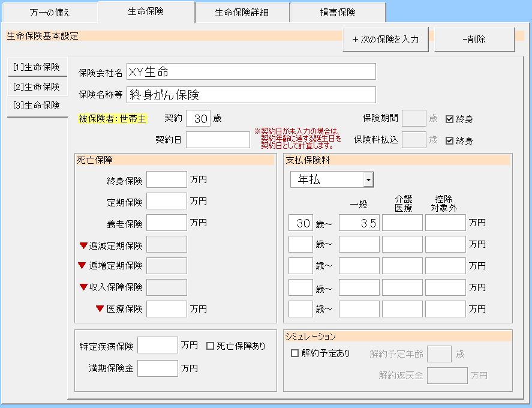The height and width of the screenshot is (408, 532).
Task: Open the 年払 payment frequency dropdown
Action: tap(368, 179)
